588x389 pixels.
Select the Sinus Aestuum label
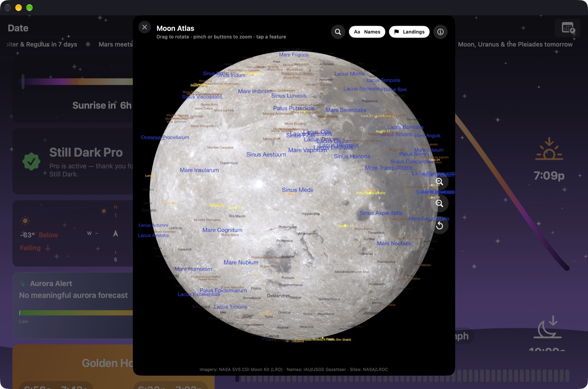(x=266, y=155)
